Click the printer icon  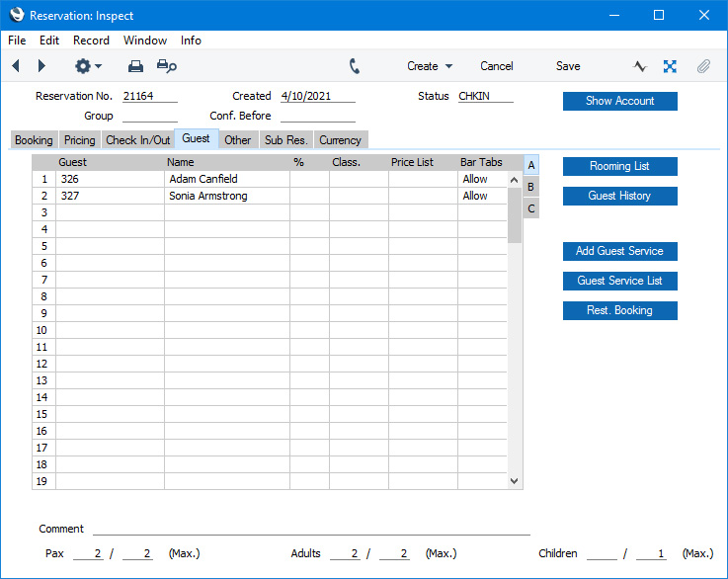135,66
